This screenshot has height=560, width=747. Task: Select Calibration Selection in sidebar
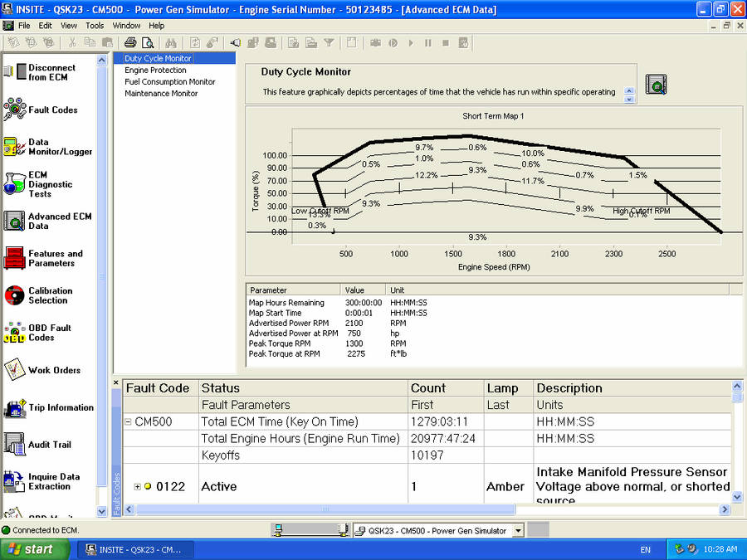point(50,295)
